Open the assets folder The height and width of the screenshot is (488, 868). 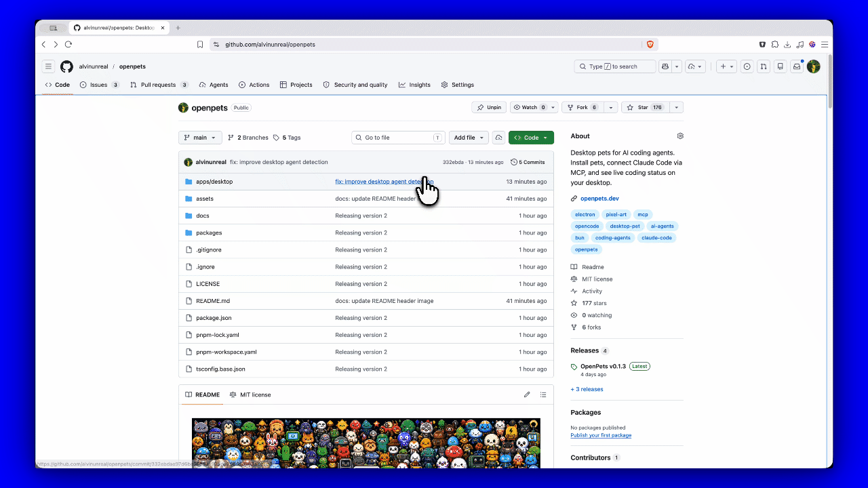pos(205,199)
